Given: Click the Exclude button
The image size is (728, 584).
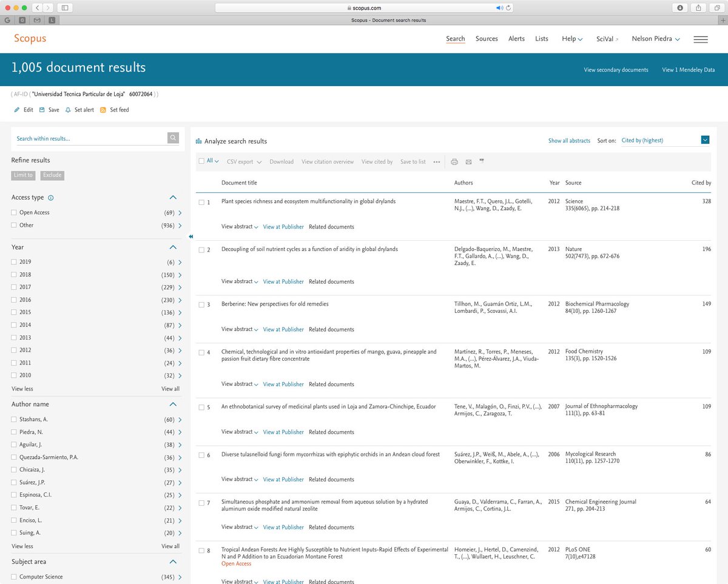Looking at the screenshot, I should click(x=52, y=175).
